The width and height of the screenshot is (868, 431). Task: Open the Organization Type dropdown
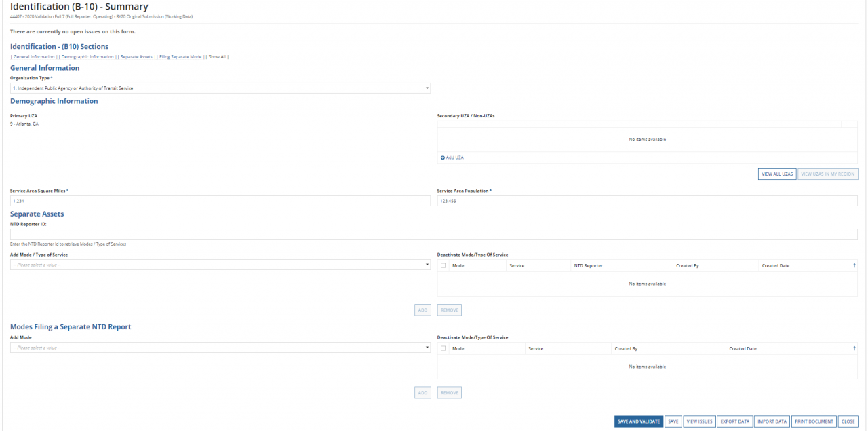point(220,88)
